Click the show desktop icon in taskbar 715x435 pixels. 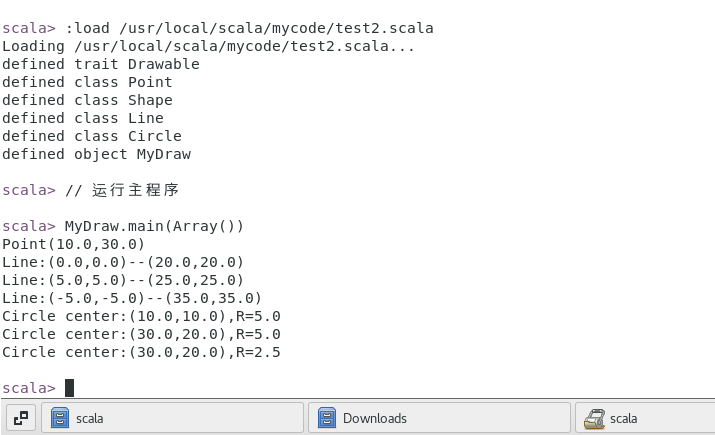coord(21,418)
